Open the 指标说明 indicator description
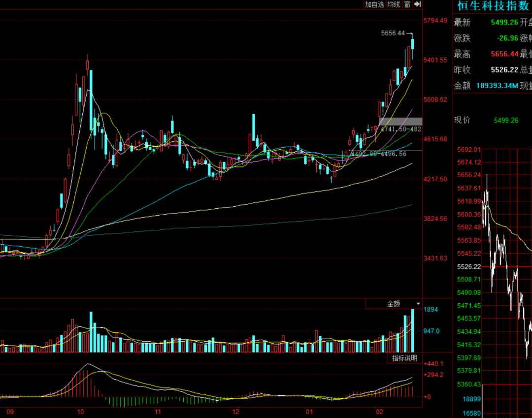Screen dimensions: 532x418 pos(404,358)
